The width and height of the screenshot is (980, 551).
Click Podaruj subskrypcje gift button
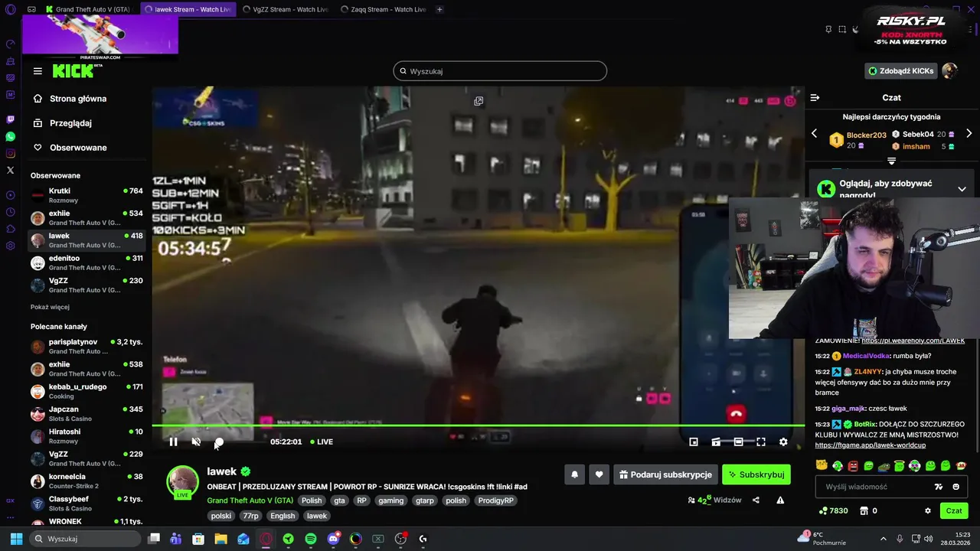665,474
